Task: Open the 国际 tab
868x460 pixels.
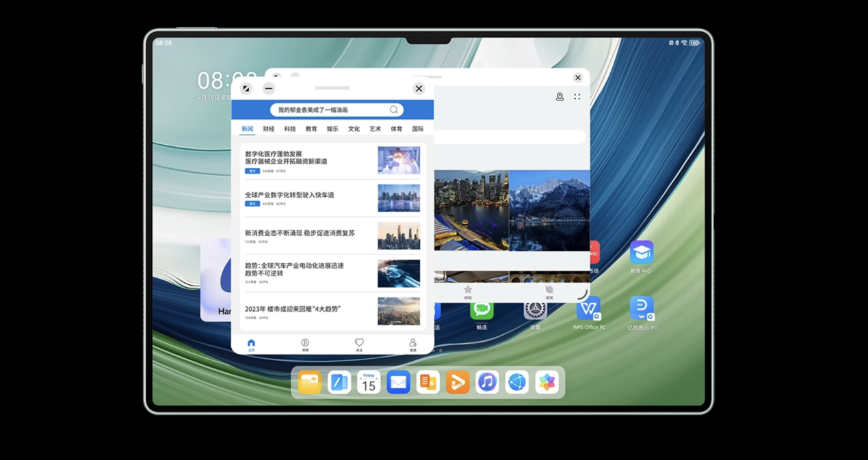Action: [x=418, y=129]
